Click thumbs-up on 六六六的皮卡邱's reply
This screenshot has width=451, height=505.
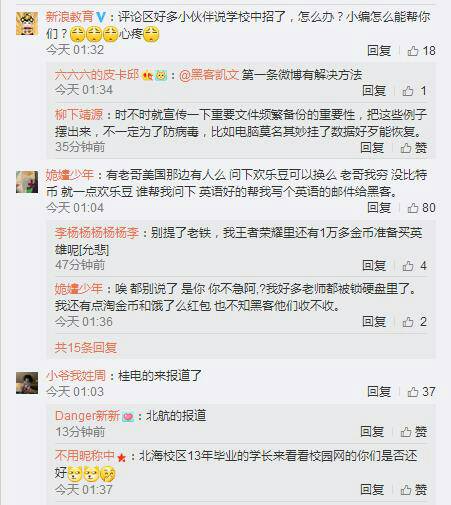coord(414,90)
